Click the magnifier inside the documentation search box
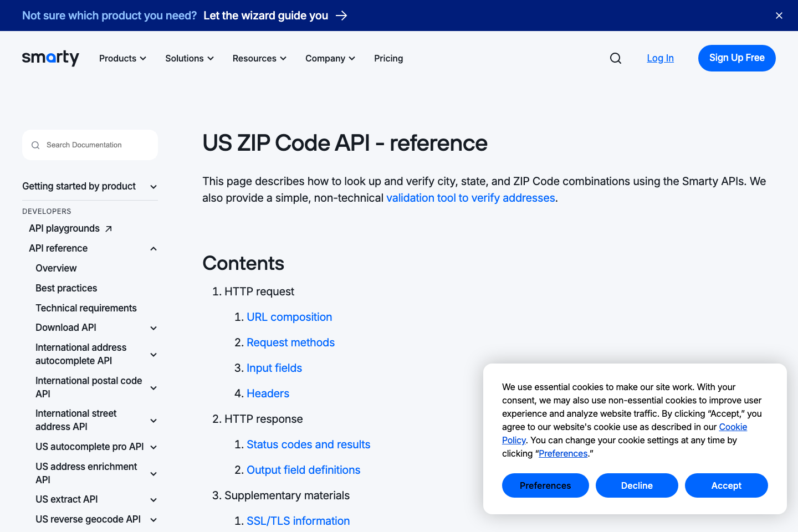The width and height of the screenshot is (798, 532). tap(35, 145)
